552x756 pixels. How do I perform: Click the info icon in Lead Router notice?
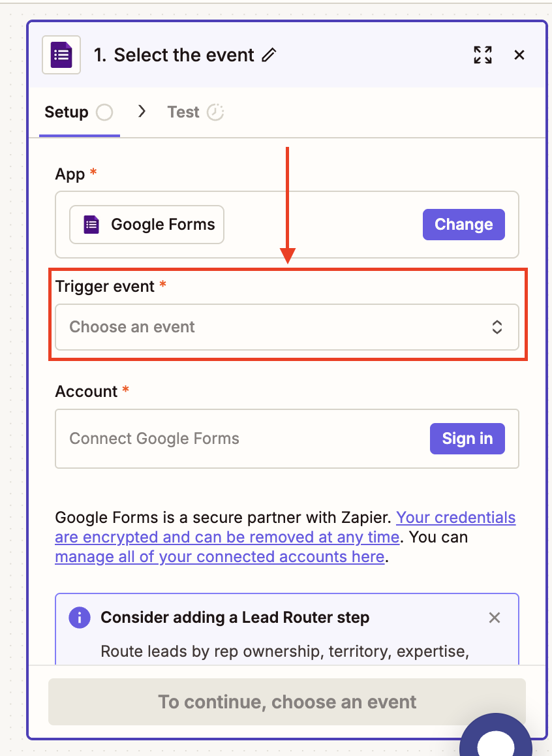[80, 618]
